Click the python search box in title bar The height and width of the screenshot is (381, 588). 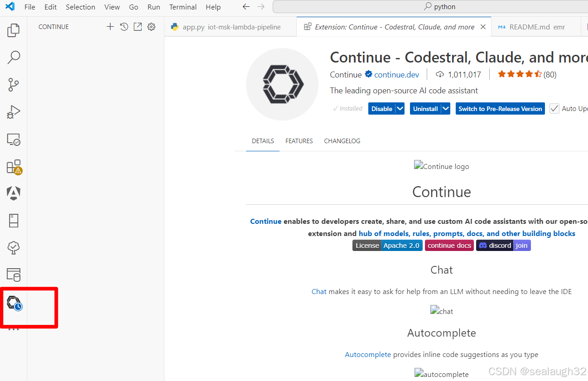pyautogui.click(x=430, y=7)
